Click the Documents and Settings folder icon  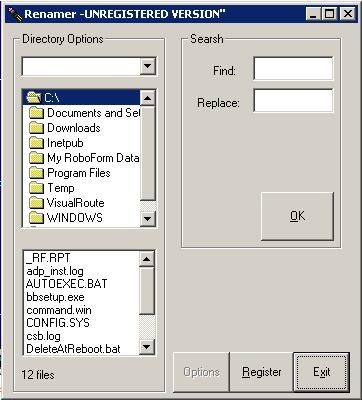(x=36, y=113)
